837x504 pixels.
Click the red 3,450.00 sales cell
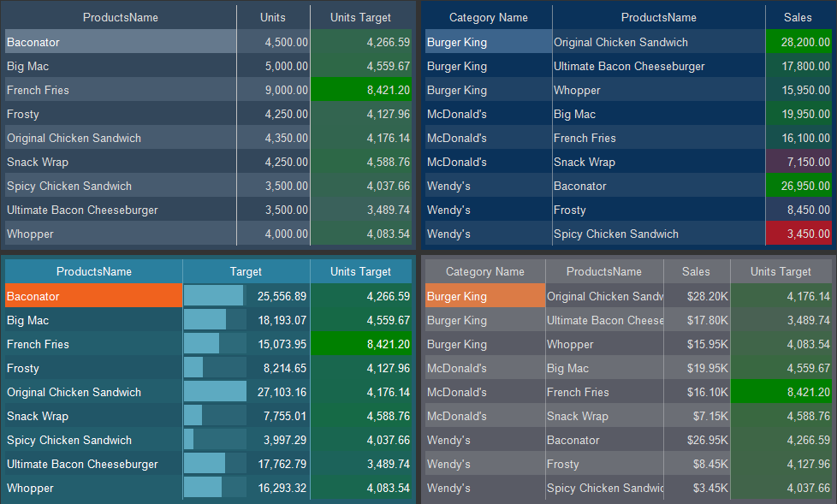[x=798, y=234]
